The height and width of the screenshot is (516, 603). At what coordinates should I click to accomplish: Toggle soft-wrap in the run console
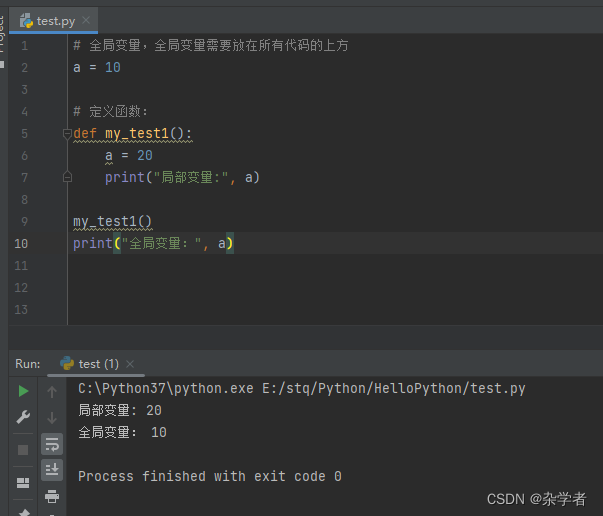tap(52, 444)
